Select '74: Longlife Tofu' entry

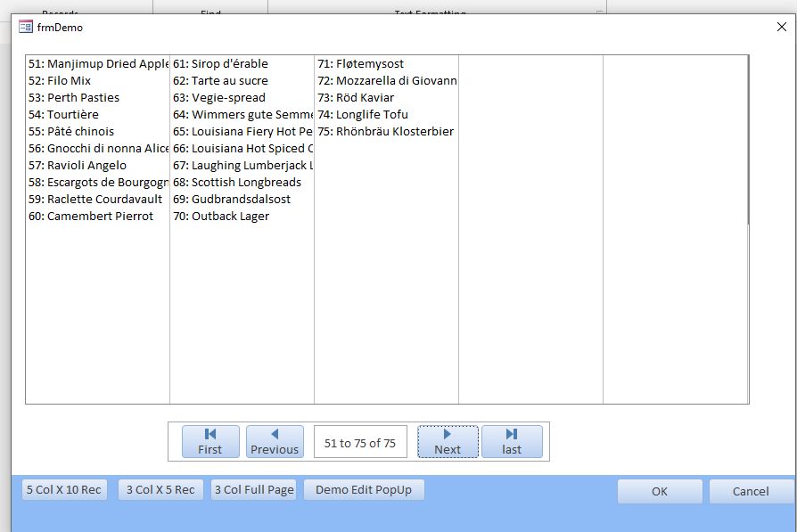[x=386, y=114]
